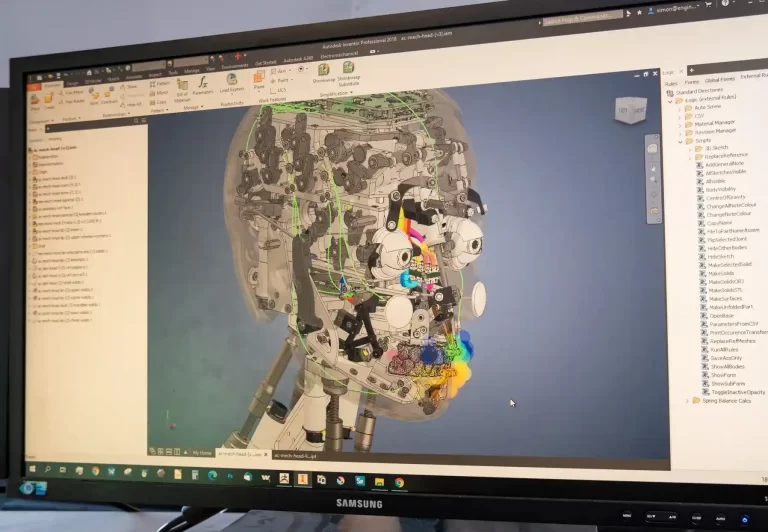Expand the Simplification panel dropdown
Viewport: 768px width, 532px height.
click(x=351, y=93)
